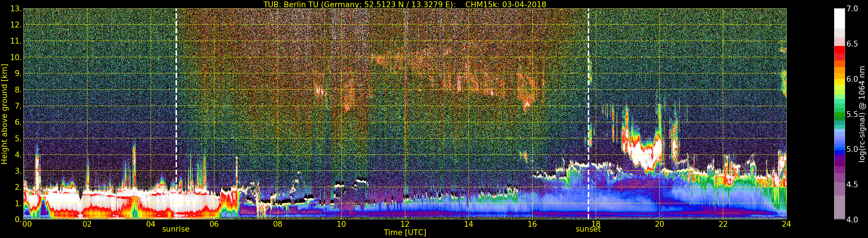The image size is (868, 238).
Task: Click time axis tick '18'
Action: [x=596, y=224]
